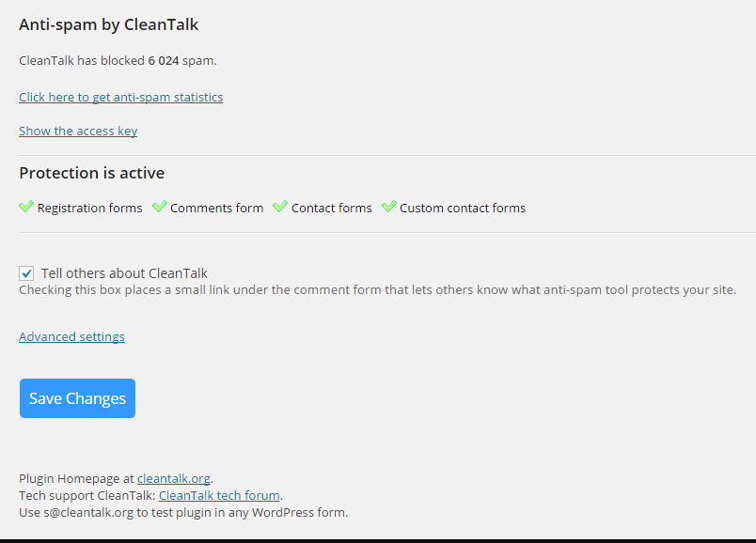Click the Comments form status label
Screen dimensions: 756x543
click(x=216, y=209)
